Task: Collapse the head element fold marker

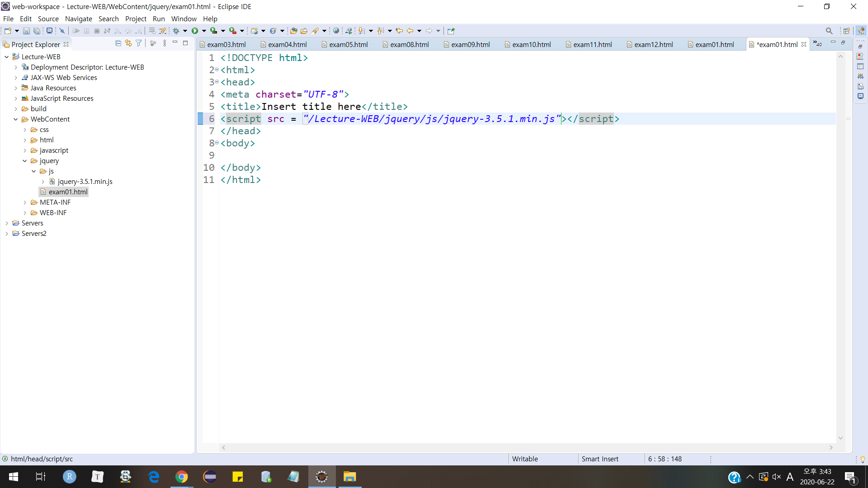Action: point(217,82)
